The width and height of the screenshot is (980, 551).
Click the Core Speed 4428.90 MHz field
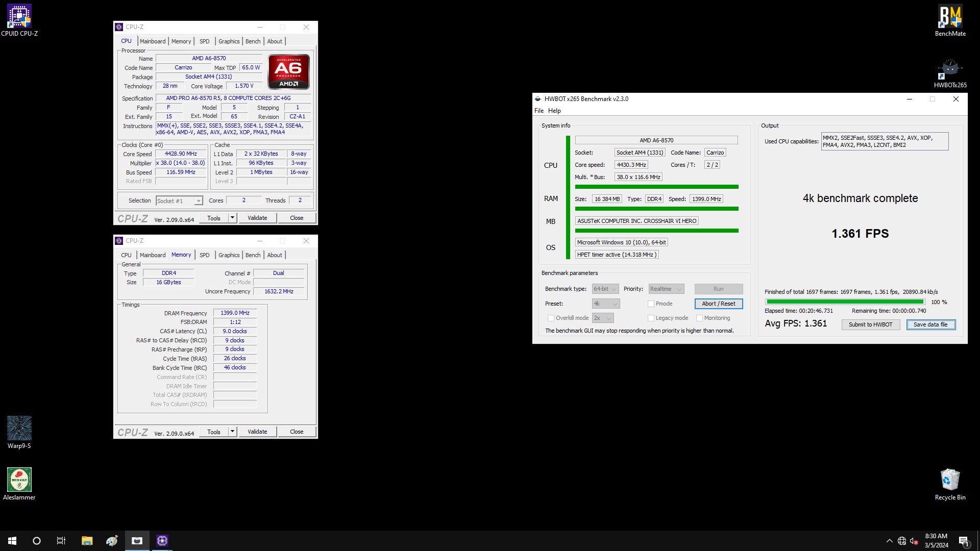point(181,154)
